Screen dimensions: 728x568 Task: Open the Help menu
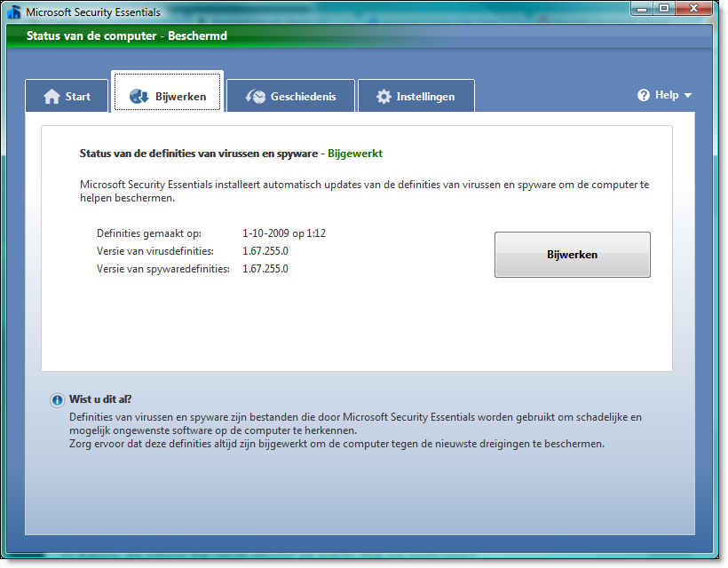(x=664, y=95)
